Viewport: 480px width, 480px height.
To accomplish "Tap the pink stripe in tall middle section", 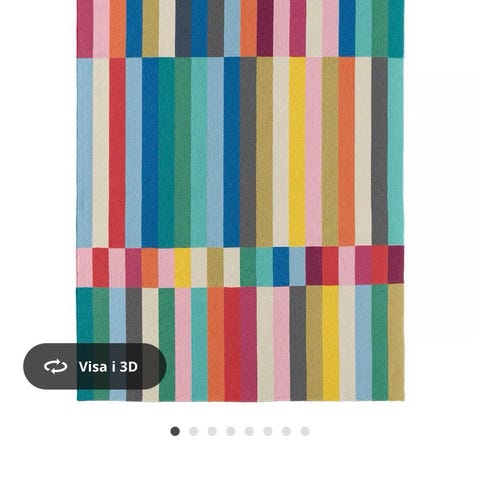I will coord(314,152).
